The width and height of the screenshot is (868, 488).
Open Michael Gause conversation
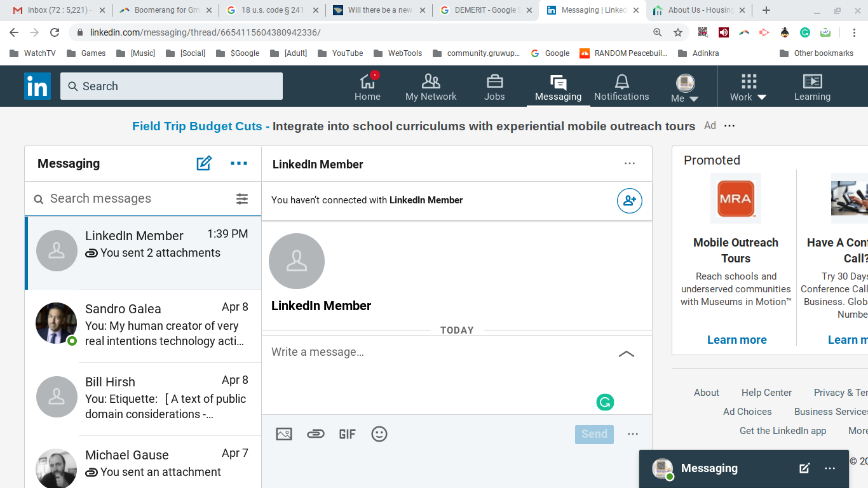(x=143, y=463)
